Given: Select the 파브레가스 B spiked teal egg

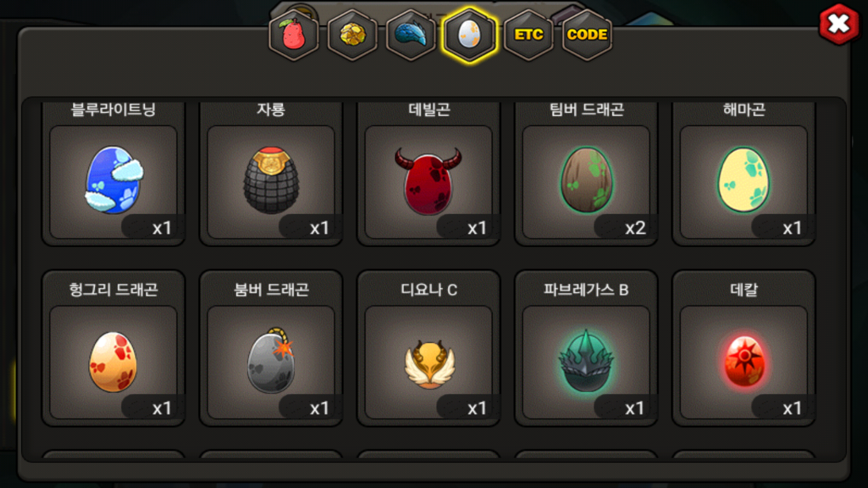Looking at the screenshot, I should [x=586, y=362].
